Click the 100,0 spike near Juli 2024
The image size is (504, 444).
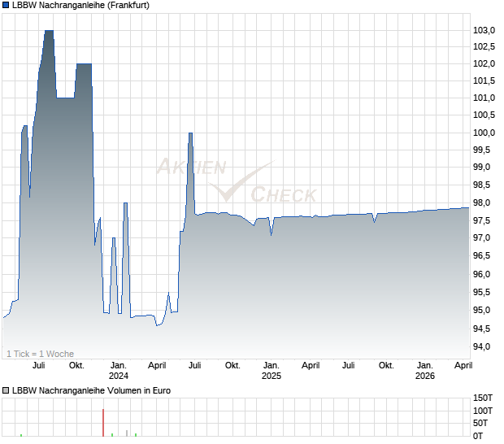pos(190,133)
